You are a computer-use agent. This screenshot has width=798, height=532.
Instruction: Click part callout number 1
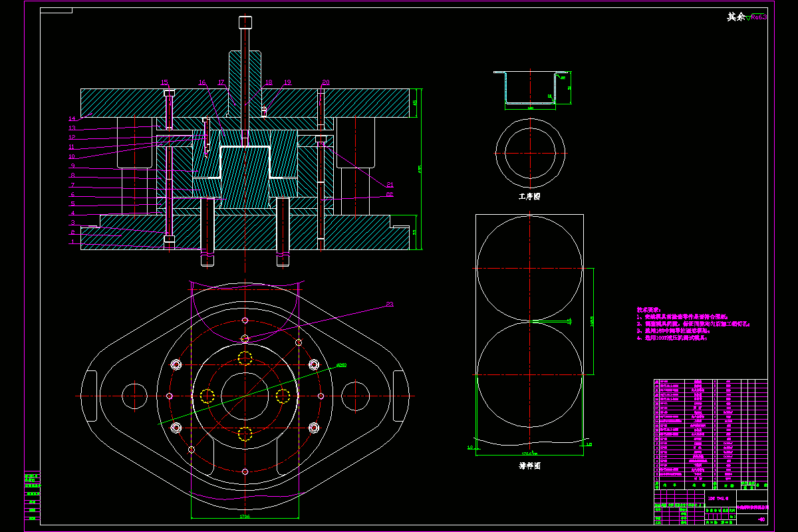[72, 242]
